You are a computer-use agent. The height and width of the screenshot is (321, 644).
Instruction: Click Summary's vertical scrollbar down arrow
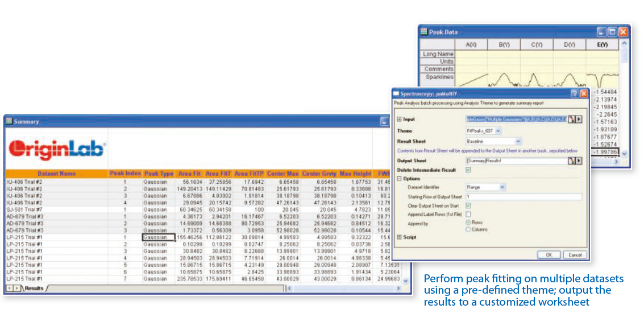pos(406,281)
